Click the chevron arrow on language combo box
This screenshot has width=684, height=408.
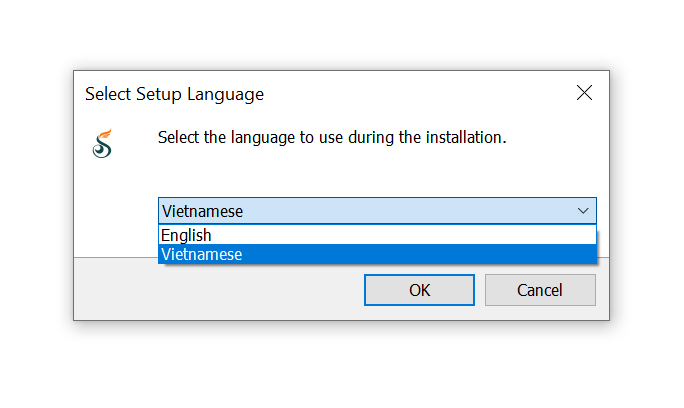(x=583, y=211)
